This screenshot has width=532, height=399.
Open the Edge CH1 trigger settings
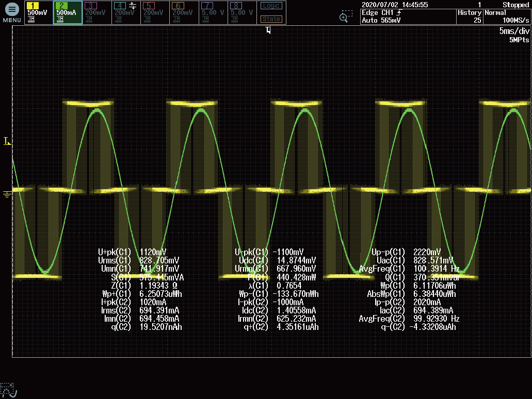408,16
